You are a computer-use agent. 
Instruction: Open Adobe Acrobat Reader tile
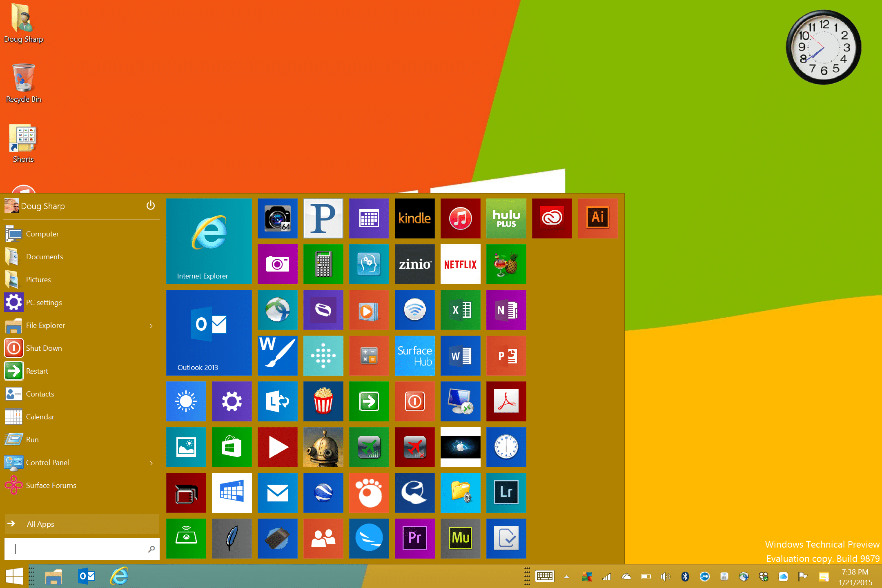click(x=506, y=401)
